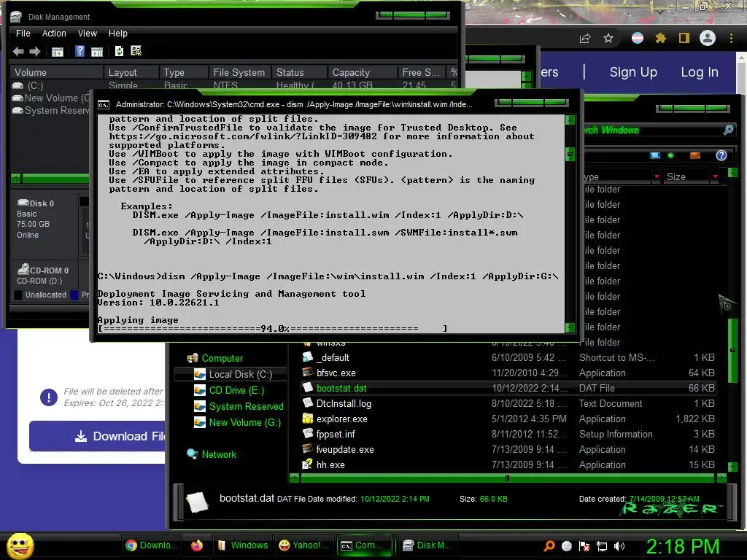This screenshot has height=560, width=747.
Task: Select explorer.exe in the file list
Action: 508,419
